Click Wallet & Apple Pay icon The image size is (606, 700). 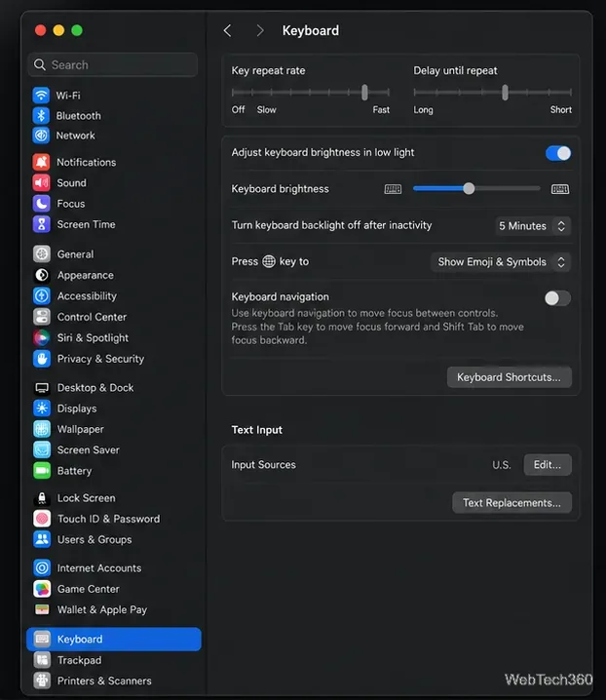click(x=42, y=609)
